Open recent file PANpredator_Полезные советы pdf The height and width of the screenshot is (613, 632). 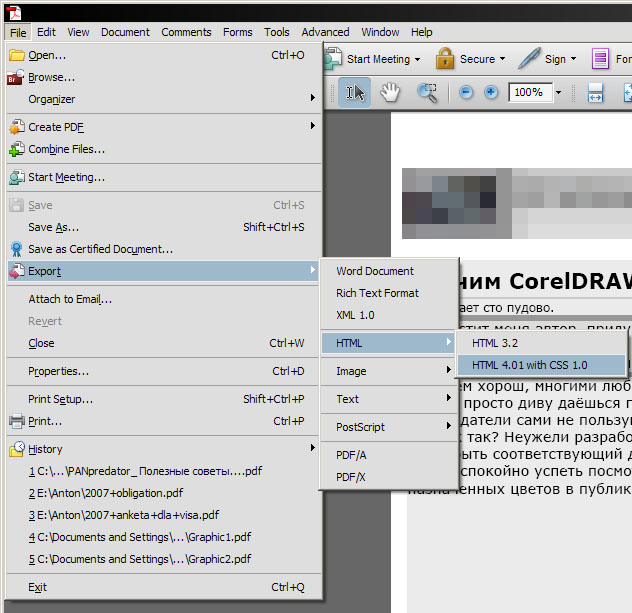coord(163,471)
